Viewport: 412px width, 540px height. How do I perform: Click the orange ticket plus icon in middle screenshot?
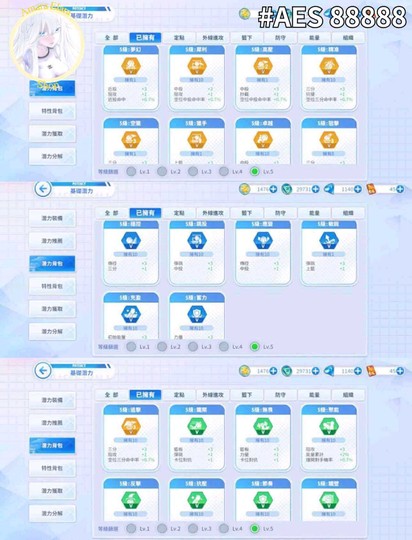(x=400, y=189)
